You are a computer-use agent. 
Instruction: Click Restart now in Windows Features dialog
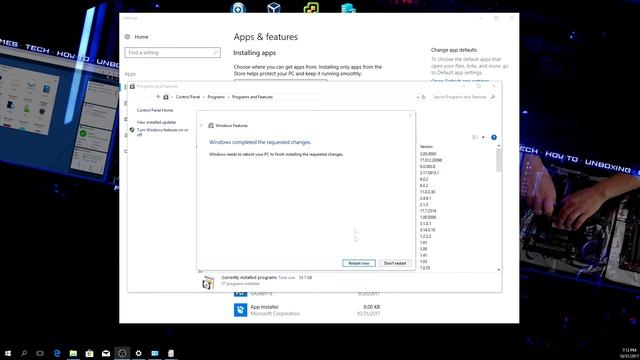click(359, 263)
